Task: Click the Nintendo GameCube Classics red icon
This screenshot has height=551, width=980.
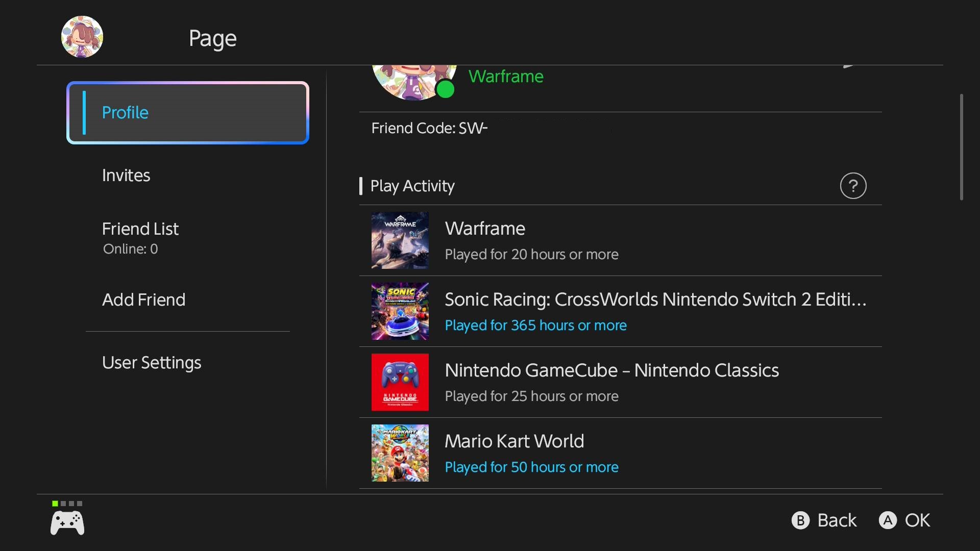Action: (400, 382)
